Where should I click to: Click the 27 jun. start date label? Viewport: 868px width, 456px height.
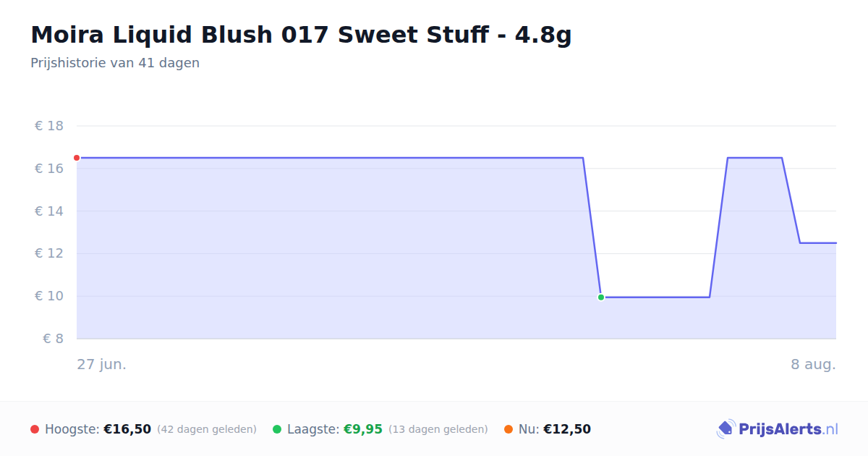[x=102, y=364]
